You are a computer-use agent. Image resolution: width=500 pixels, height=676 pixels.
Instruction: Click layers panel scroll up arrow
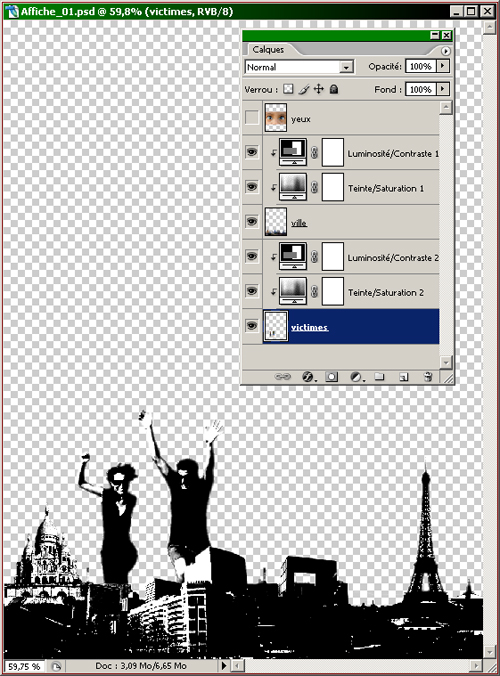click(446, 107)
